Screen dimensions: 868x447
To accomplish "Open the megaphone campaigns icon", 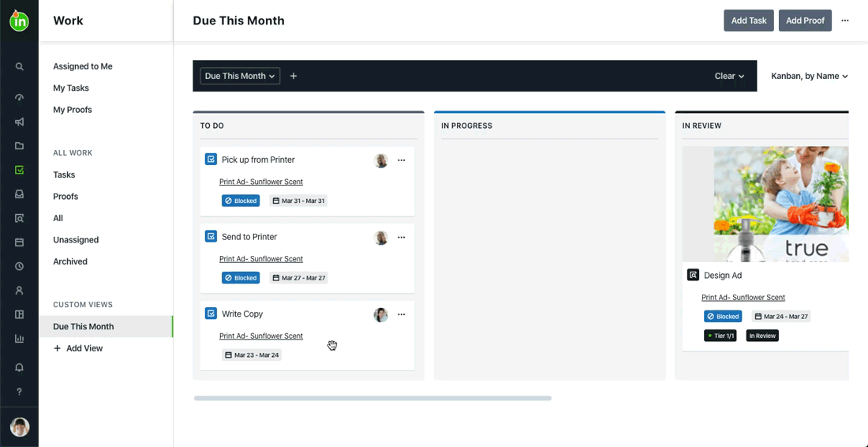I will (20, 122).
